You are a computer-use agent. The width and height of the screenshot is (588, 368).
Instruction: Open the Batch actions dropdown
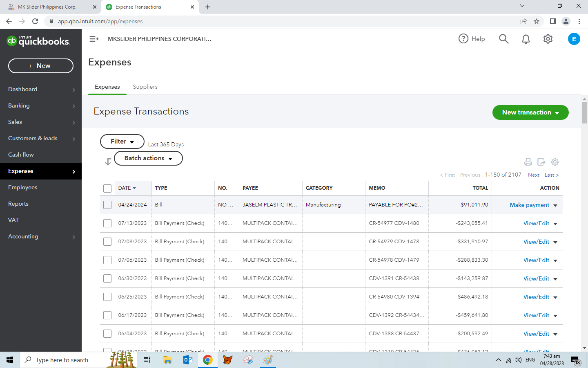[148, 158]
